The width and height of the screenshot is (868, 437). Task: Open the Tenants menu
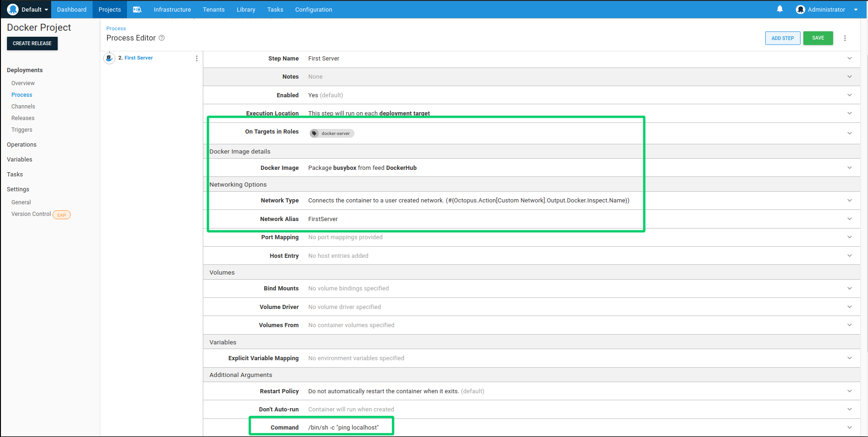(x=214, y=9)
